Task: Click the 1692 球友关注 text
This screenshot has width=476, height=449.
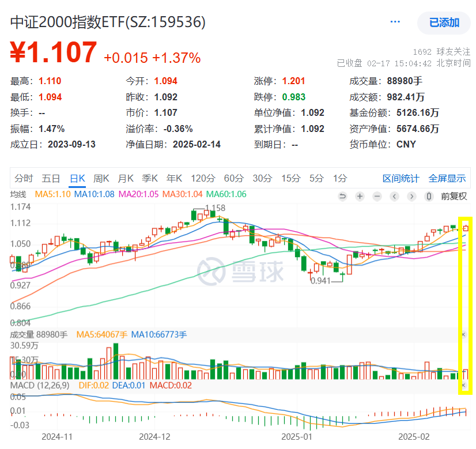Action: coord(441,52)
